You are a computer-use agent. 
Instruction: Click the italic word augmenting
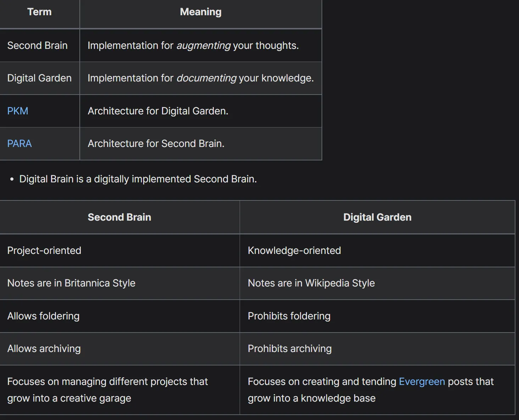[203, 45]
